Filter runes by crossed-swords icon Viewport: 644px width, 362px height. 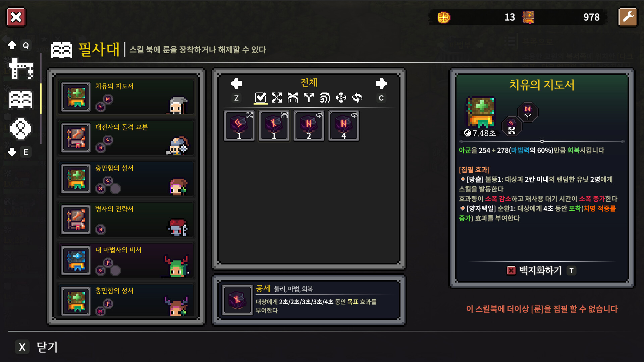click(x=293, y=98)
